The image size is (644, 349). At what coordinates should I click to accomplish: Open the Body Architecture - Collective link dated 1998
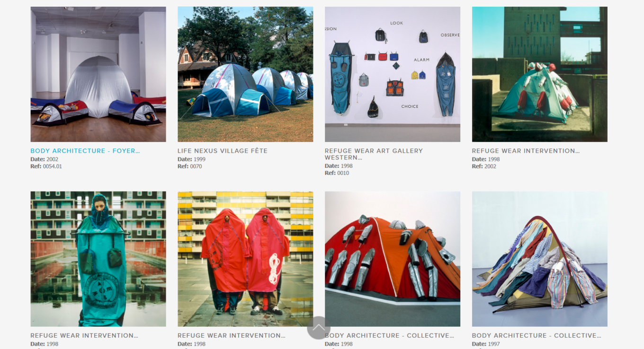coord(389,335)
